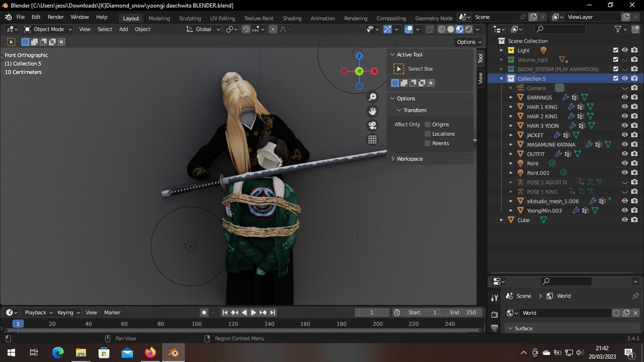Switch orthographic/perspective grid icon

click(372, 139)
